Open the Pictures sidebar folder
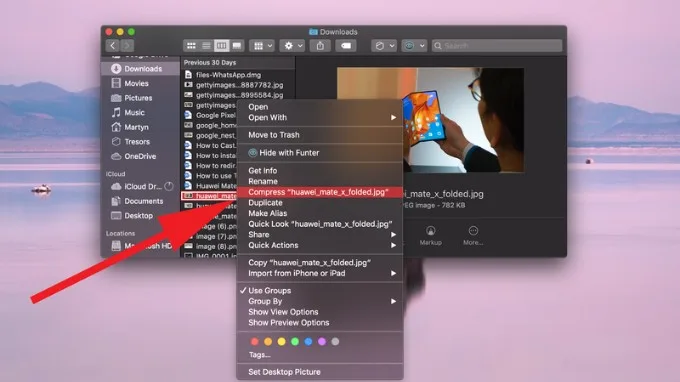Viewport: 680px width, 382px height. 138,98
